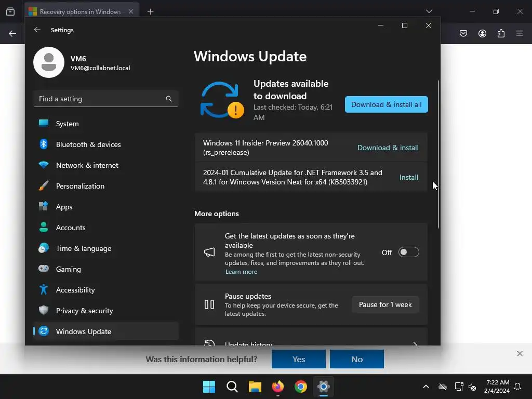
Task: Open the browser tab list dropdown
Action: click(x=429, y=11)
